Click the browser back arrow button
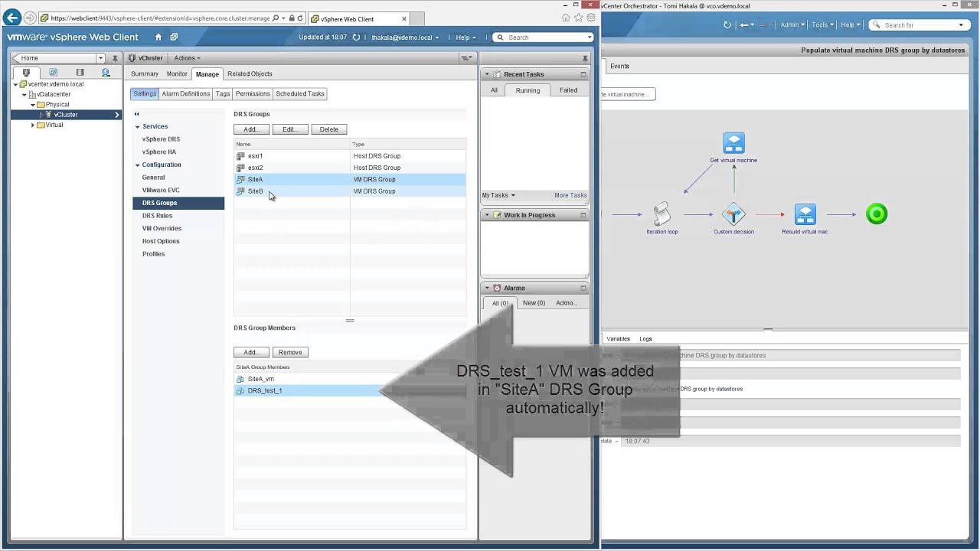Image resolution: width=980 pixels, height=551 pixels. coord(11,18)
